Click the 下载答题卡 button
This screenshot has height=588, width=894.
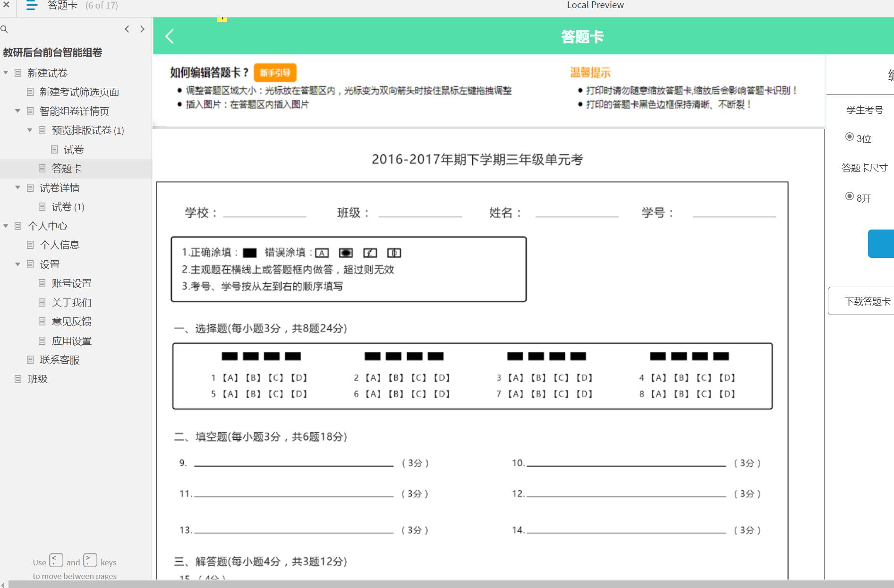coord(861,301)
